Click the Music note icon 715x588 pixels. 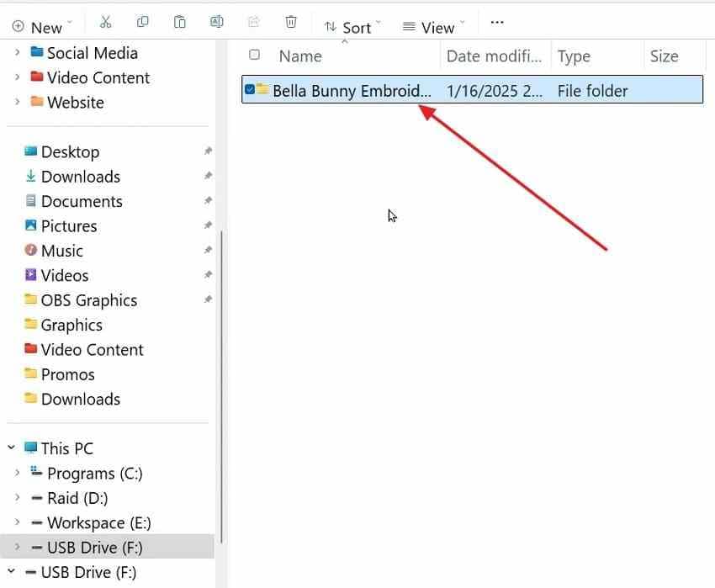(x=30, y=250)
